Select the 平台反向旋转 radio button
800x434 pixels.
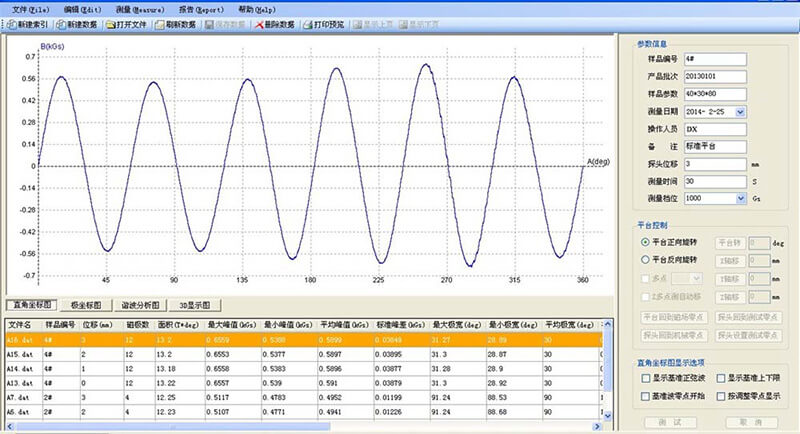point(645,260)
